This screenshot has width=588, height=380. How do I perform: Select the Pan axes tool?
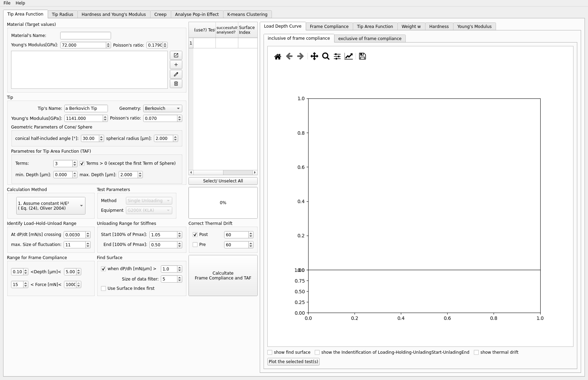pos(314,56)
